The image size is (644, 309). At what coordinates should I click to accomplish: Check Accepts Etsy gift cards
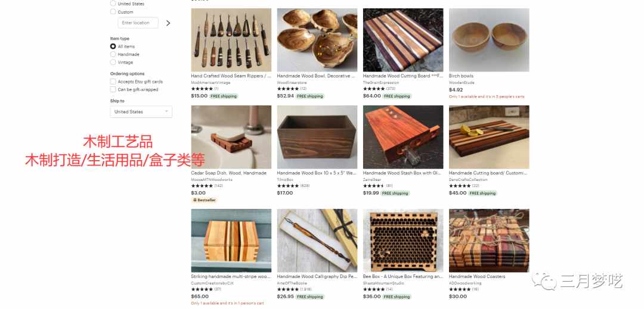[x=113, y=82]
